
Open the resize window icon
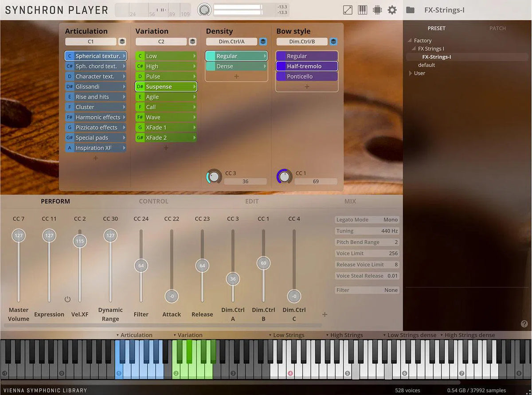click(348, 10)
